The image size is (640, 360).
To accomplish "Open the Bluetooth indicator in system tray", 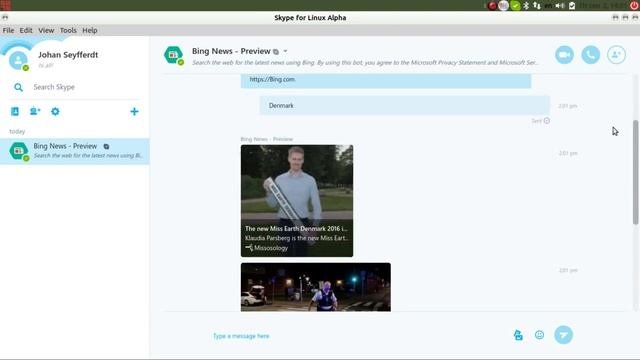I will (526, 5).
